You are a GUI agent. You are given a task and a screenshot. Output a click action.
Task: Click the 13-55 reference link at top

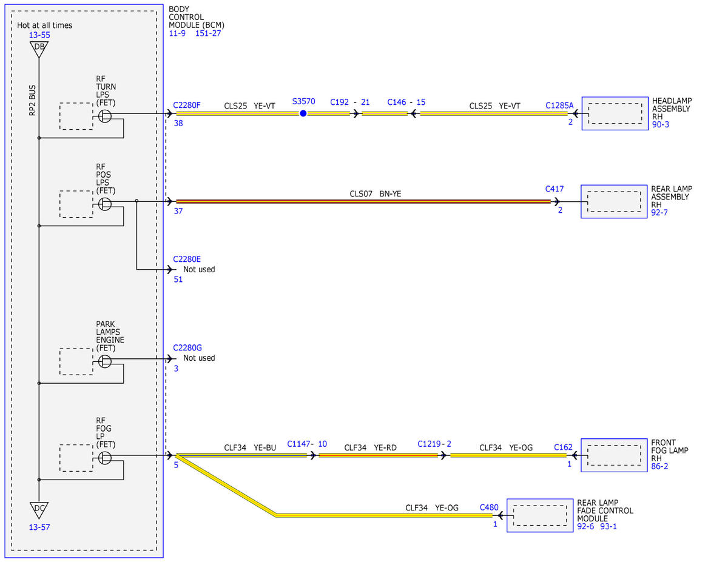click(x=39, y=35)
